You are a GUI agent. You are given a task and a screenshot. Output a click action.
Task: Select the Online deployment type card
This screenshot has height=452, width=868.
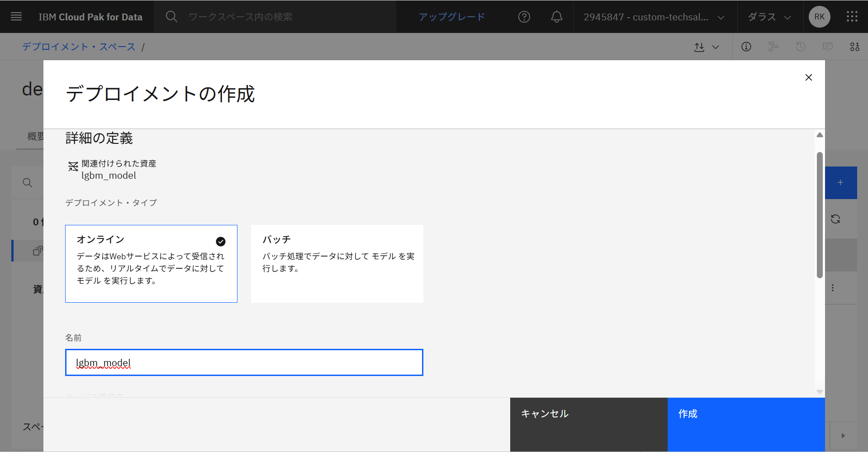tap(151, 264)
